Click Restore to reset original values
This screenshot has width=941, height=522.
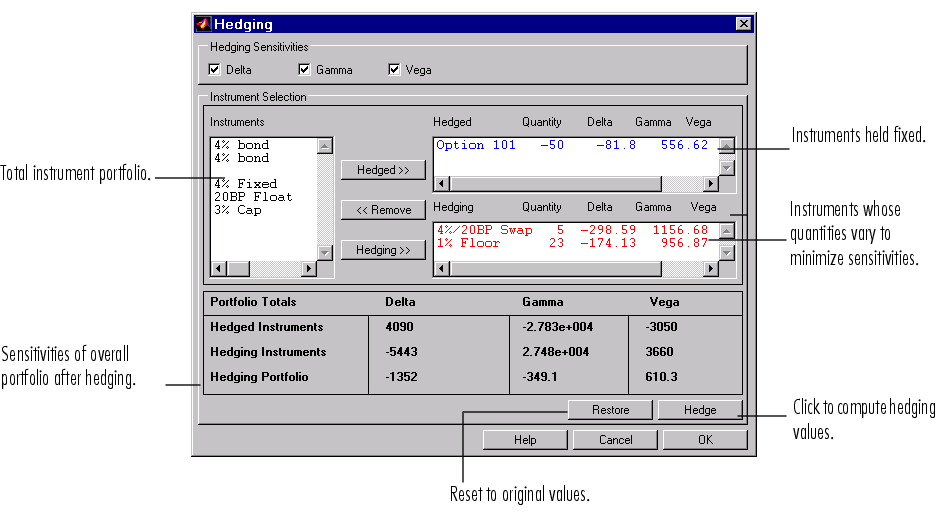[x=610, y=410]
